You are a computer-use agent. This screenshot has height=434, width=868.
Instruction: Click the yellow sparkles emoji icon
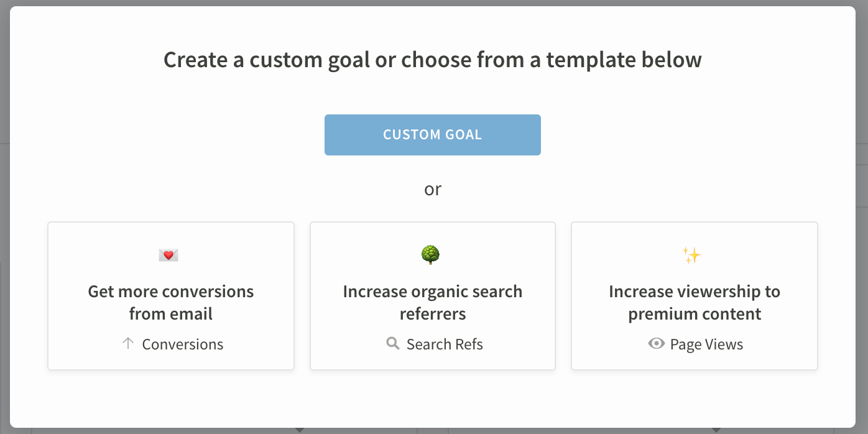pos(691,255)
